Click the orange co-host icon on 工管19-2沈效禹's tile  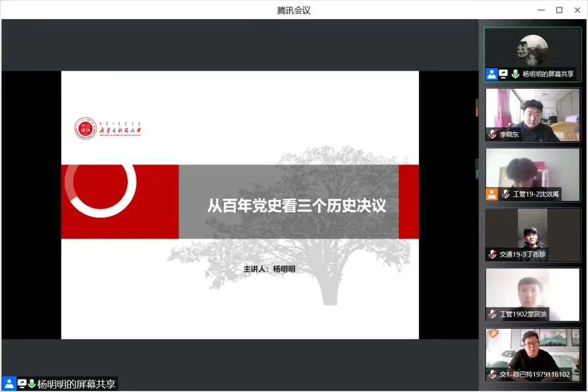[492, 194]
